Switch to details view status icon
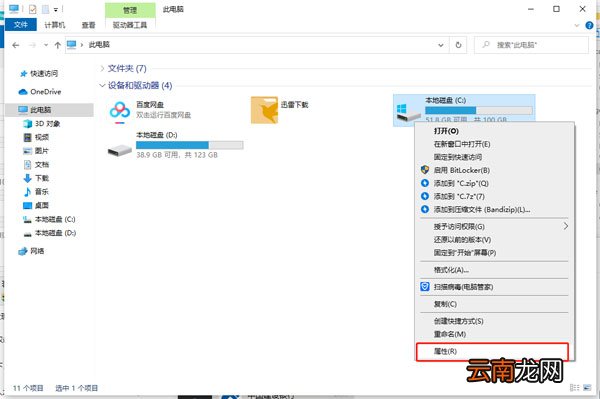Screen dimensions: 600x399 [574, 388]
